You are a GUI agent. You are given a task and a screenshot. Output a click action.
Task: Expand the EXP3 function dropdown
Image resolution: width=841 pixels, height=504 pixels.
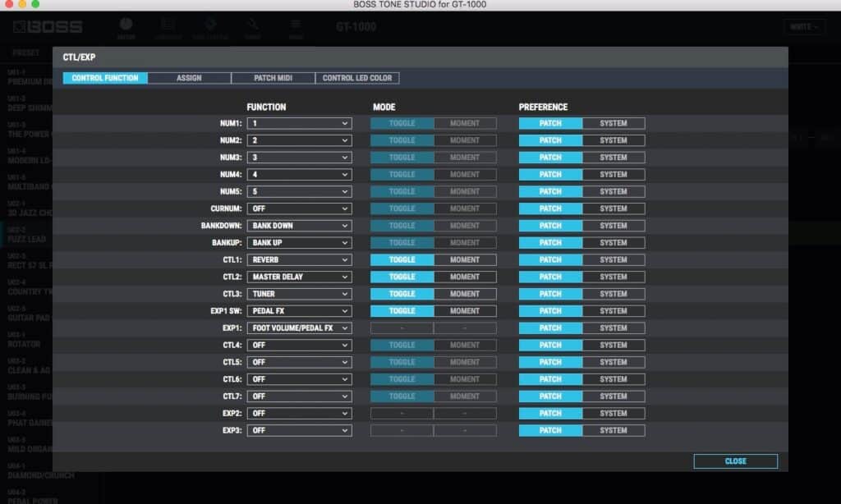[x=299, y=431]
